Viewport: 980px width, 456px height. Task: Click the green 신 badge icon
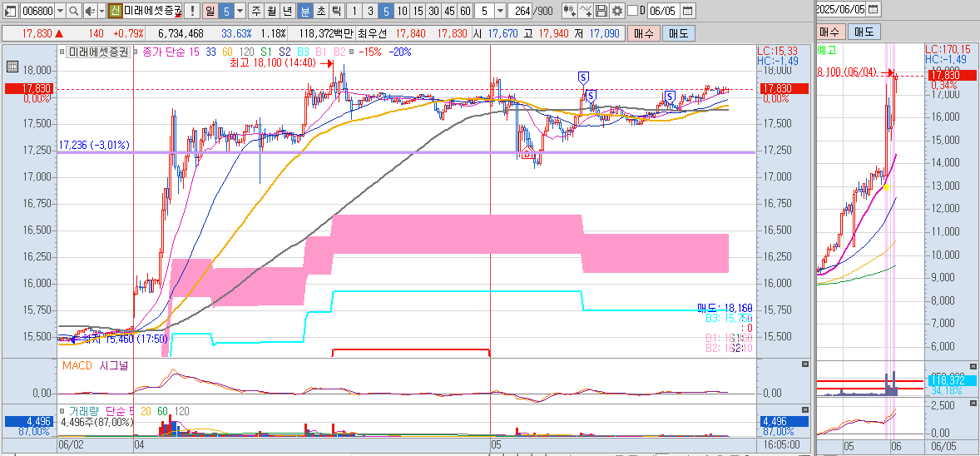click(x=115, y=11)
